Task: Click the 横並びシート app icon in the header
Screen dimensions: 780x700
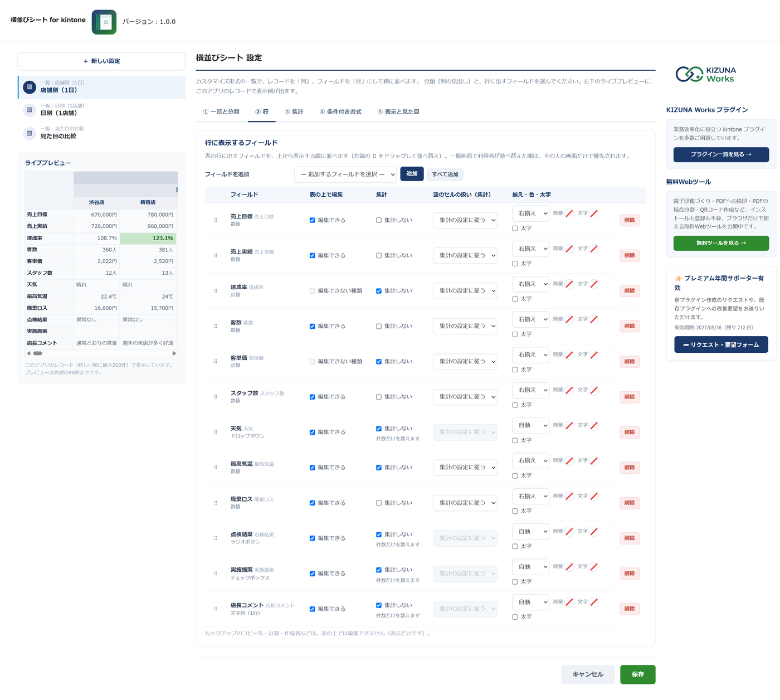Action: 104,22
